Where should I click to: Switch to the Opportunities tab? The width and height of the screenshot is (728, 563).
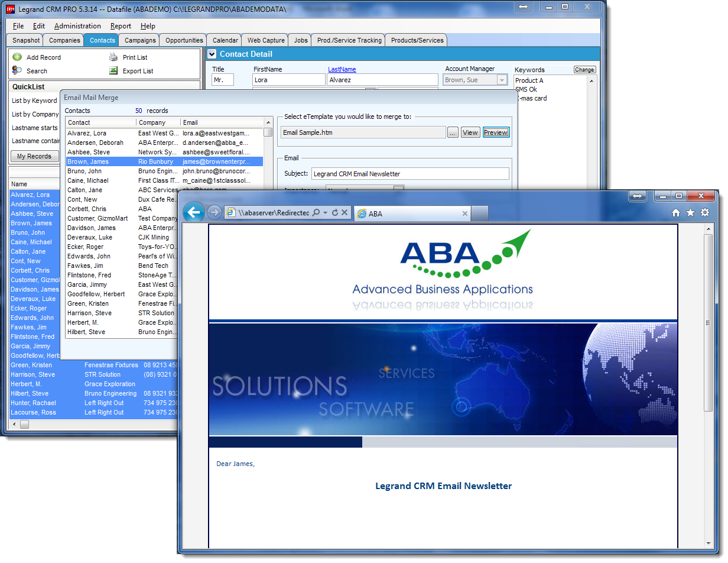[184, 40]
